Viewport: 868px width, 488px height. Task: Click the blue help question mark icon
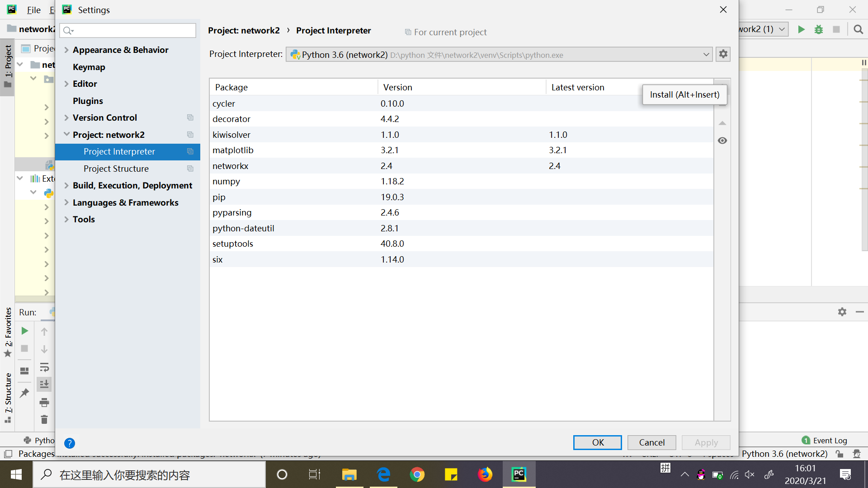coord(69,443)
